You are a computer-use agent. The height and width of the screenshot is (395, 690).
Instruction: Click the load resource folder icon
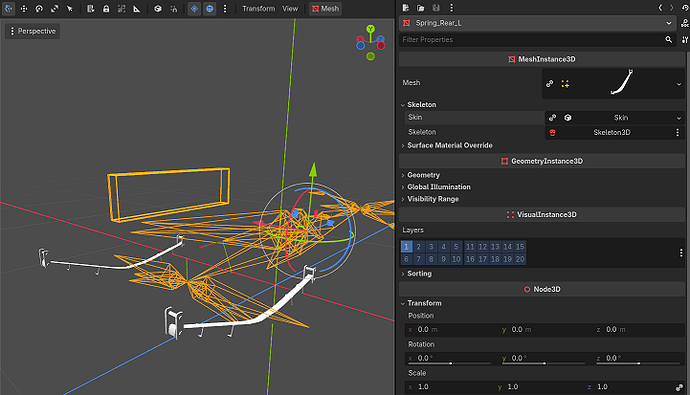click(421, 7)
